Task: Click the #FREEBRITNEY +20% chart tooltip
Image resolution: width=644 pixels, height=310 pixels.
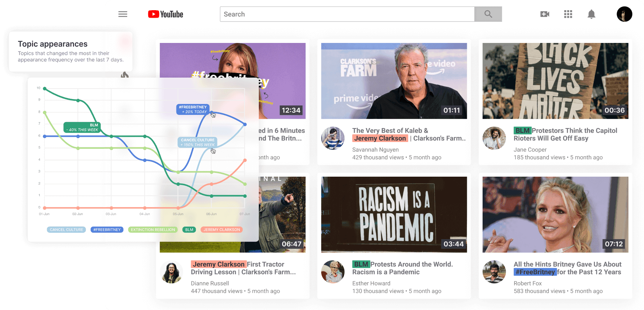Action: coord(193,109)
